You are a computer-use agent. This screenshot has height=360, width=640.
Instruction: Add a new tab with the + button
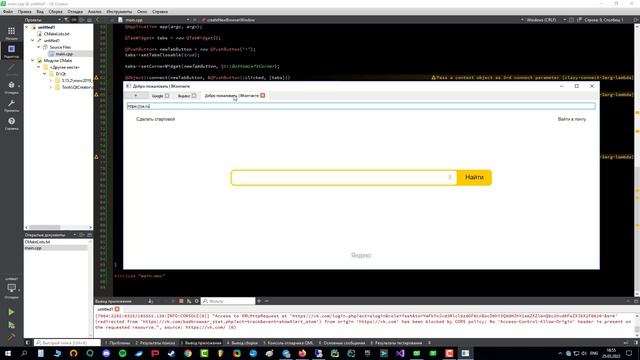pyautogui.click(x=136, y=96)
